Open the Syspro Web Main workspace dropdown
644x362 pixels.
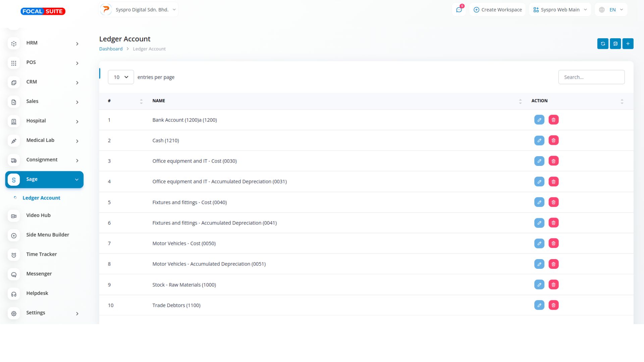[560, 10]
